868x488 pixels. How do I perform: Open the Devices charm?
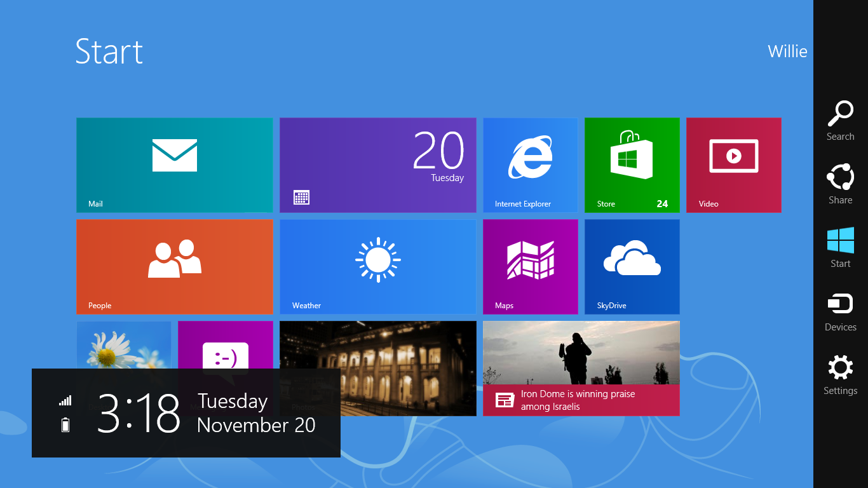840,311
